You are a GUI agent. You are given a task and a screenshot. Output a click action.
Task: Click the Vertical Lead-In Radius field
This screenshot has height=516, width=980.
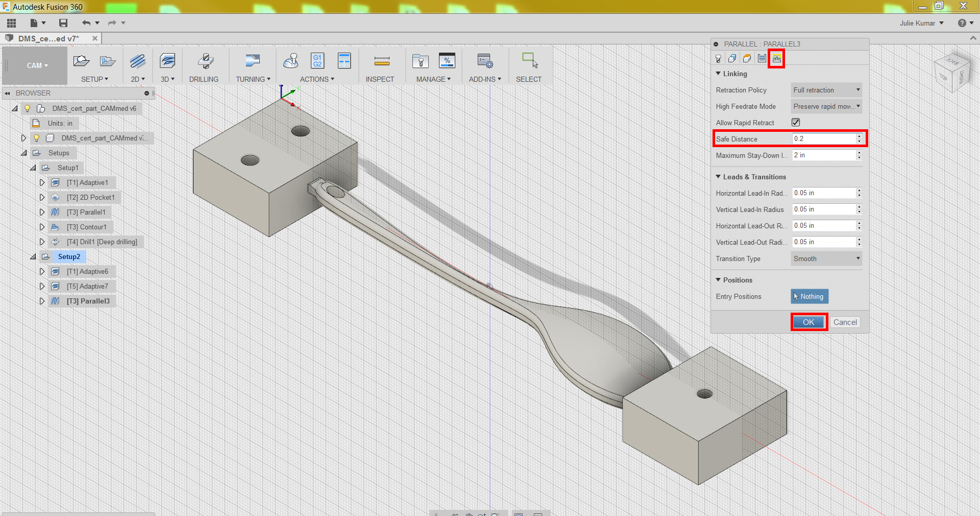824,209
